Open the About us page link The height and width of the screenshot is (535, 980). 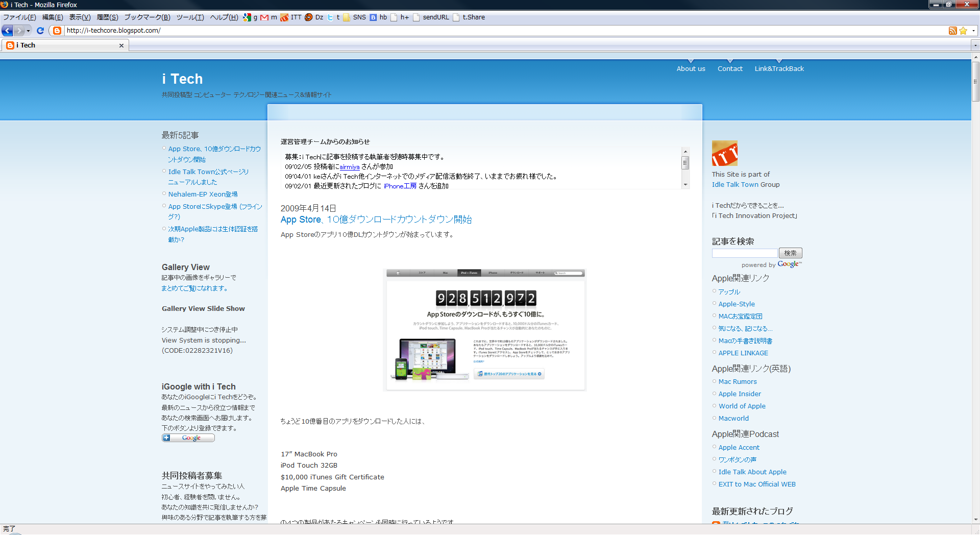click(x=691, y=69)
